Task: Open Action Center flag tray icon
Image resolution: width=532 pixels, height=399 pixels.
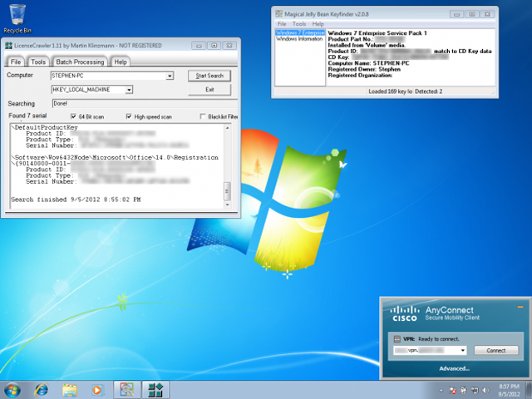Action: [x=452, y=391]
